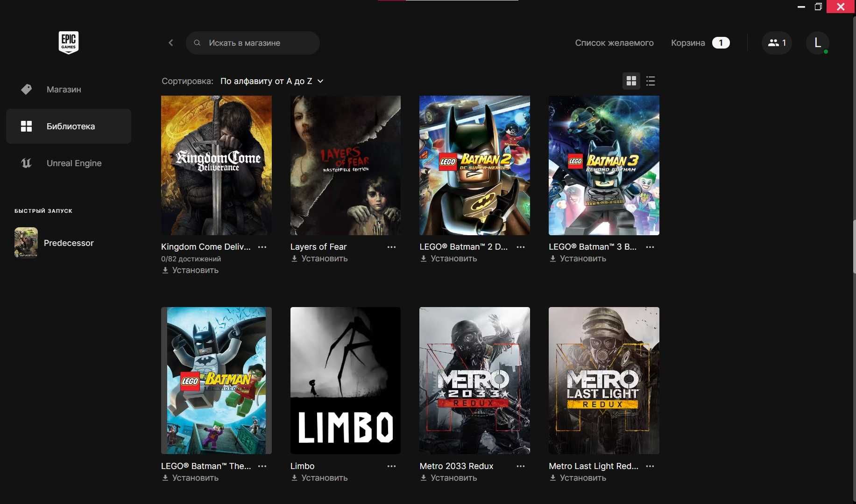The image size is (856, 504).
Task: Open Список желаемого
Action: pyautogui.click(x=614, y=43)
